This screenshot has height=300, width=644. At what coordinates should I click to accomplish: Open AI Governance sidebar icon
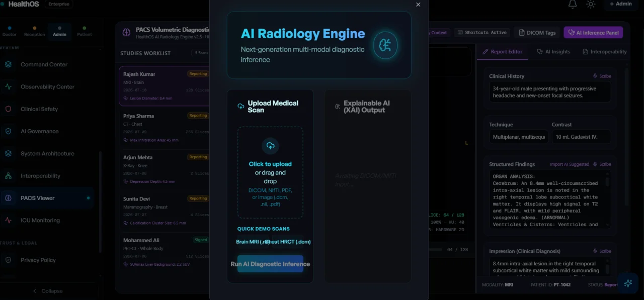[8, 131]
